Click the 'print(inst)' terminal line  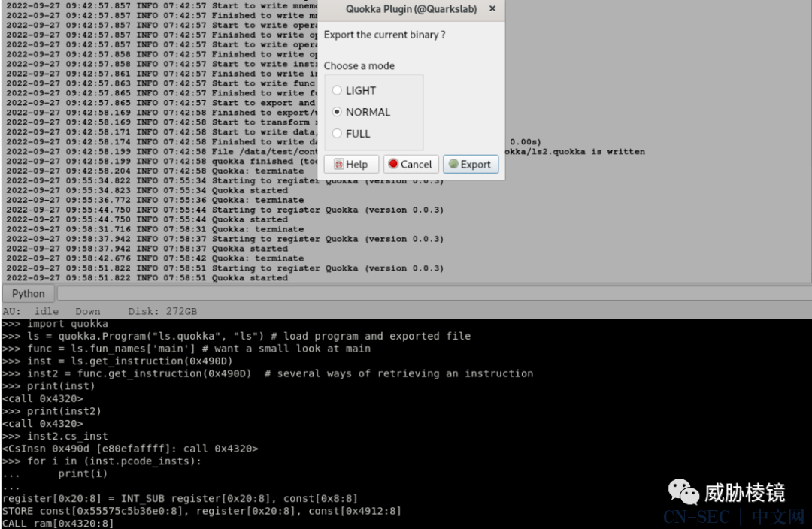pos(49,385)
